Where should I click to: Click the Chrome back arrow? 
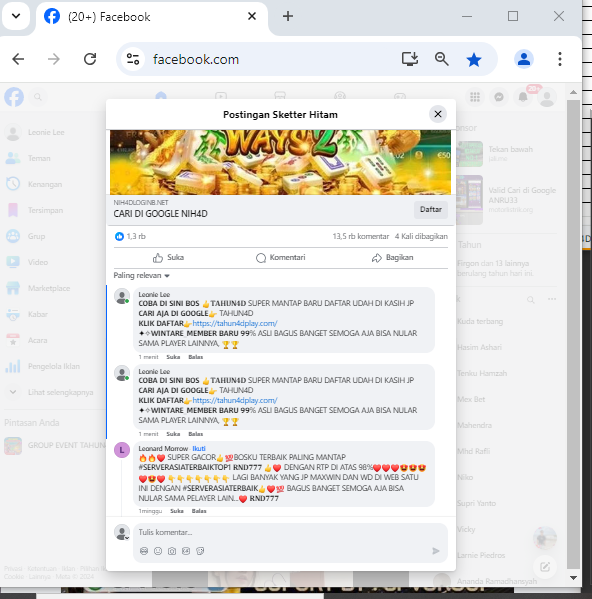point(18,59)
